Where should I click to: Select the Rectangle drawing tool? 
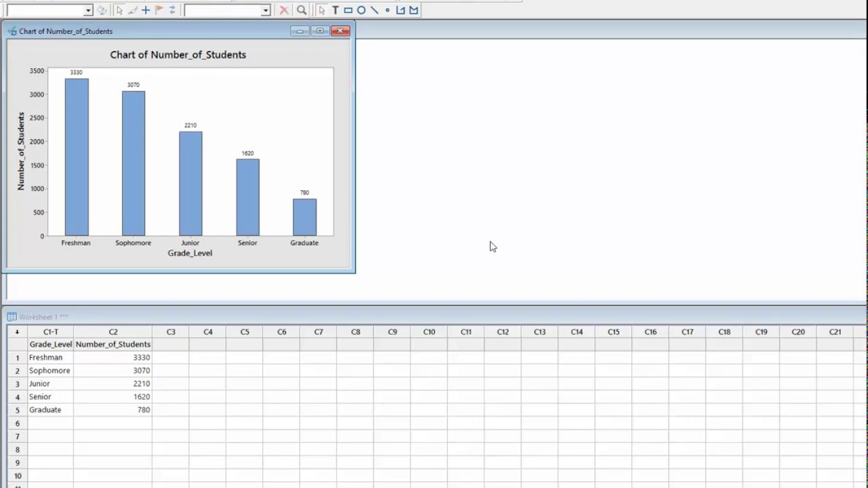point(348,10)
